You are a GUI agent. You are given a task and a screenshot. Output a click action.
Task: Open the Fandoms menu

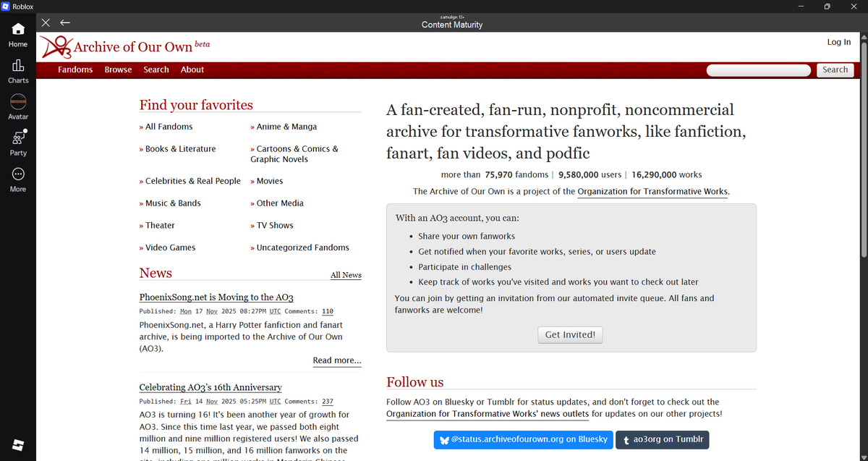[x=75, y=69]
